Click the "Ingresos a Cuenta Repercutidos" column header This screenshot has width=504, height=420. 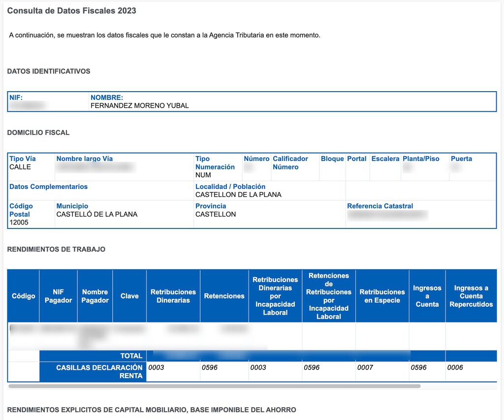click(471, 296)
